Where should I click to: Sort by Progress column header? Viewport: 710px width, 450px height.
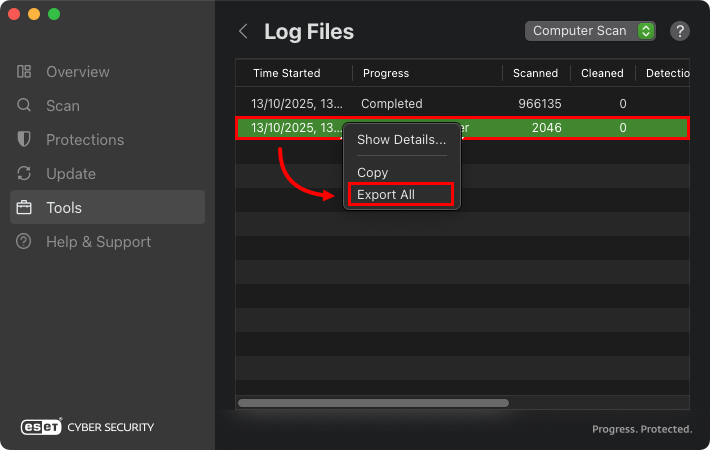(x=386, y=73)
